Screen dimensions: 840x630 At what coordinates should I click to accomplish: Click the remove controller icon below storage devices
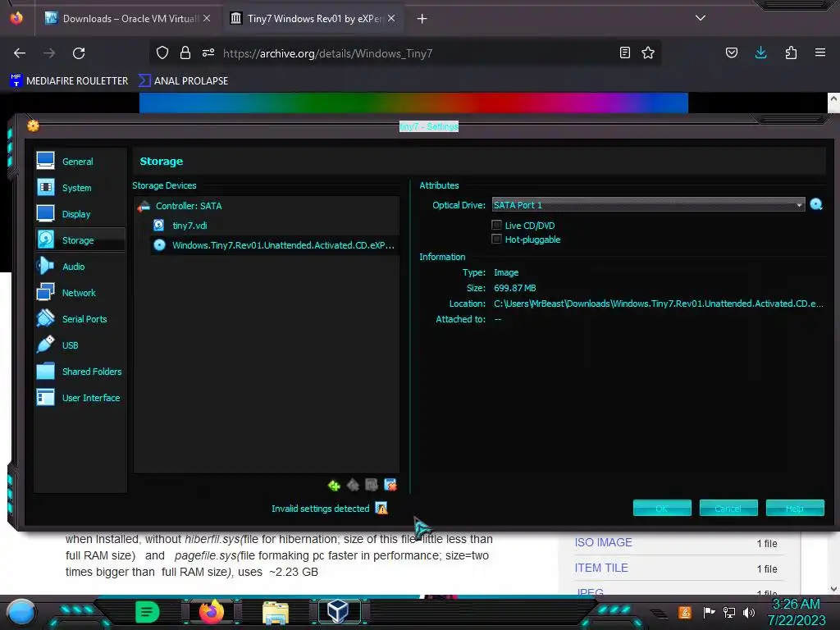pyautogui.click(x=353, y=486)
